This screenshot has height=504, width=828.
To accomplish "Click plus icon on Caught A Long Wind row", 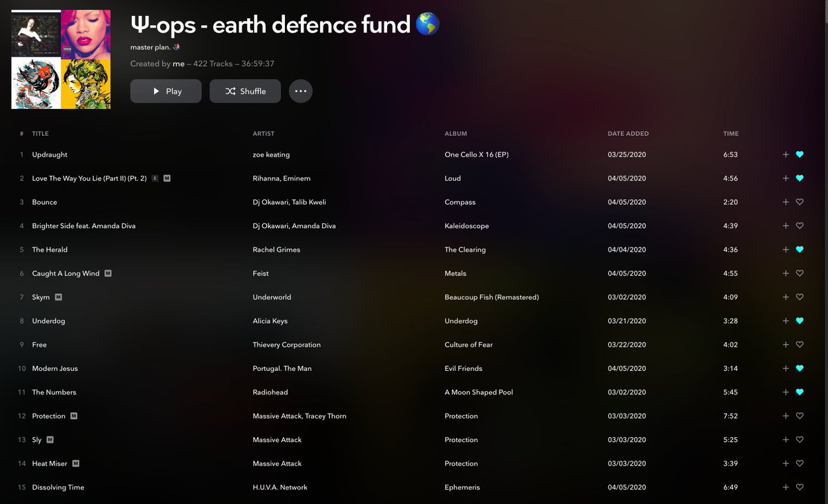I will tap(786, 273).
